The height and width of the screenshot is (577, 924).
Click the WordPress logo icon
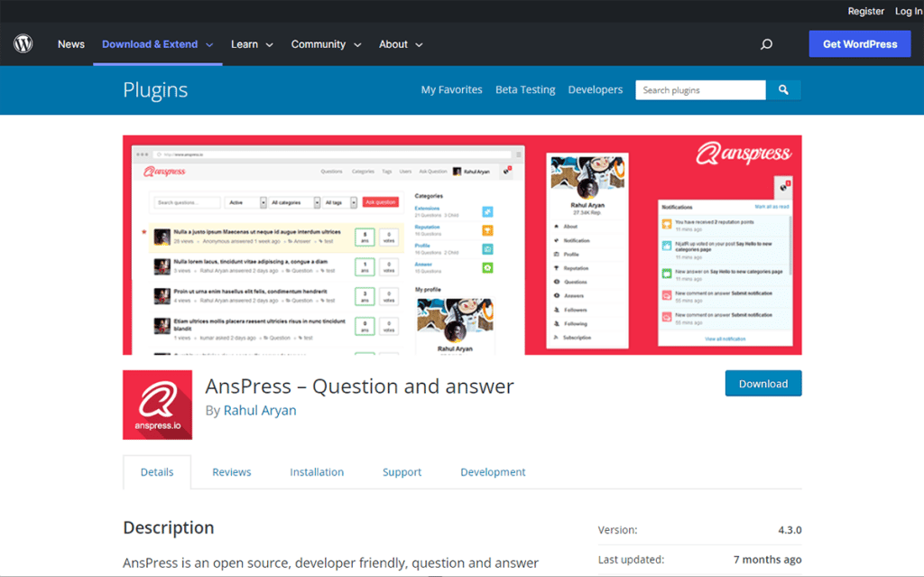pos(23,43)
